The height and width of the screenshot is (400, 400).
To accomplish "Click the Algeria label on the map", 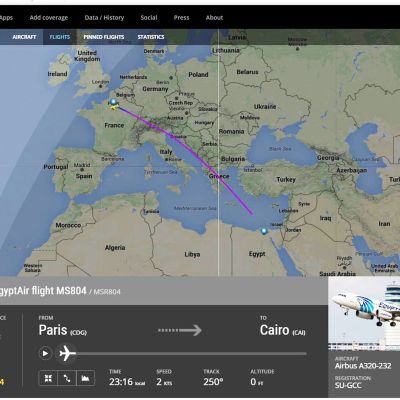I will pos(115,248).
